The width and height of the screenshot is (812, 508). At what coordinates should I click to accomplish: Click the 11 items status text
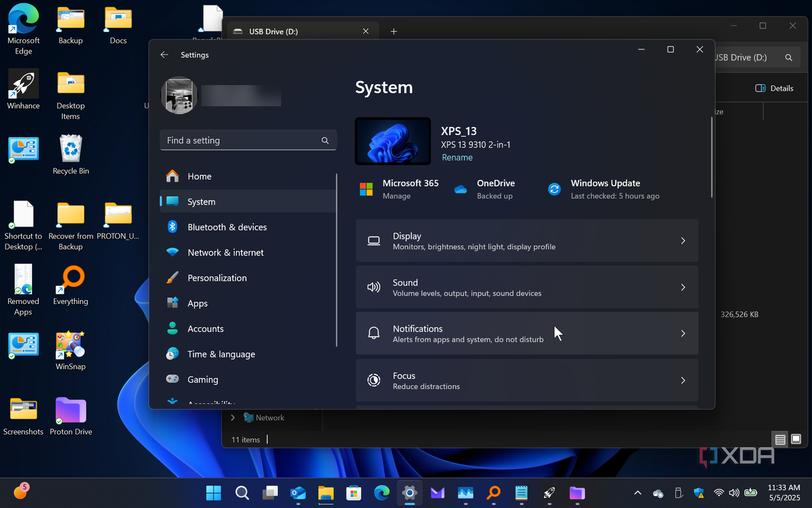[245, 440]
